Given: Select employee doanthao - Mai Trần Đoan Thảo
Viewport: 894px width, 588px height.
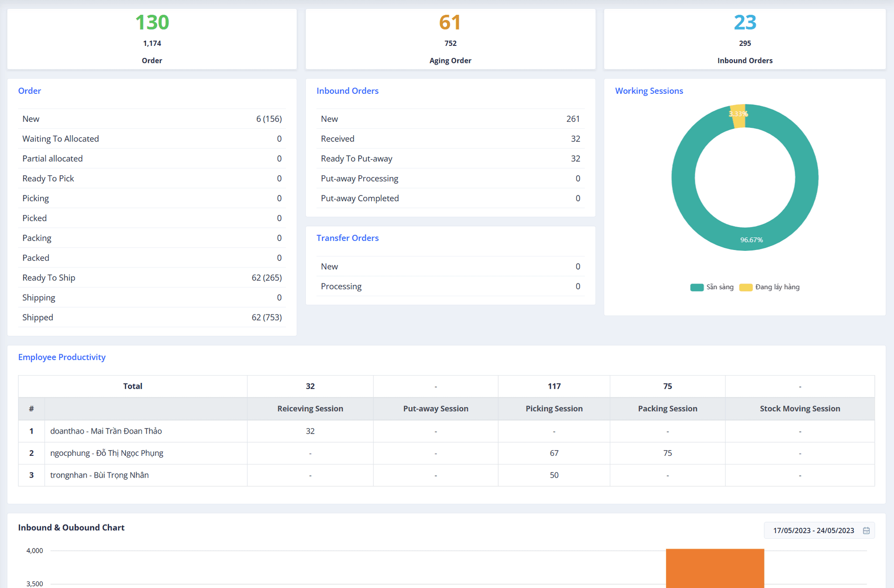Looking at the screenshot, I should [x=106, y=431].
